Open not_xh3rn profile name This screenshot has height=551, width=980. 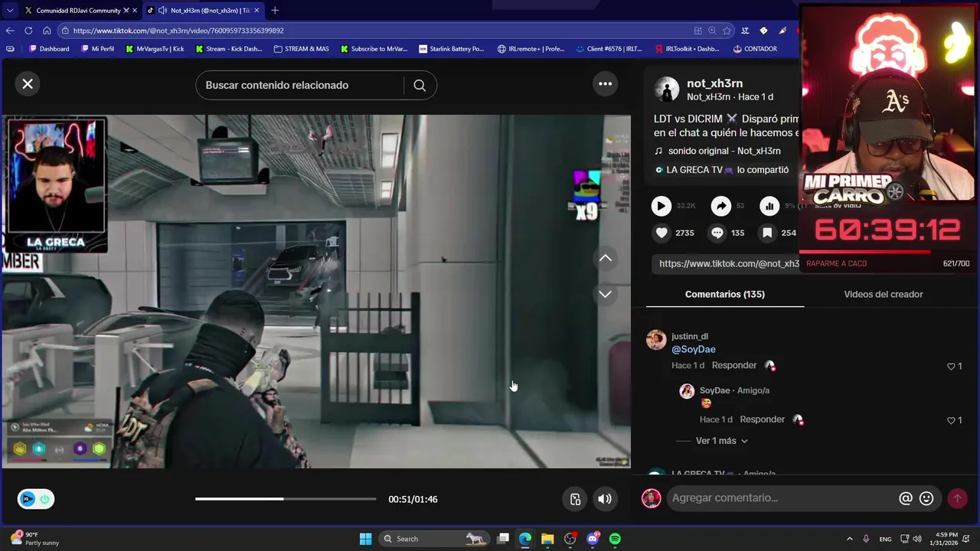point(714,83)
